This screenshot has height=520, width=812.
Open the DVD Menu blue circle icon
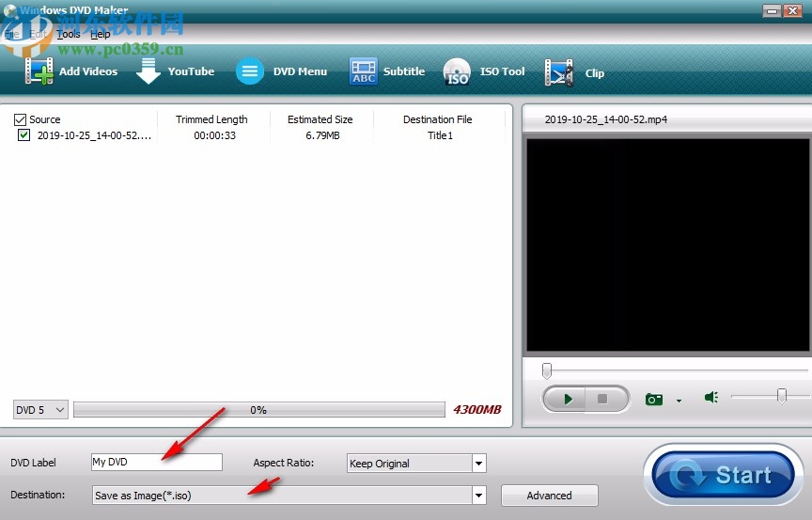250,71
